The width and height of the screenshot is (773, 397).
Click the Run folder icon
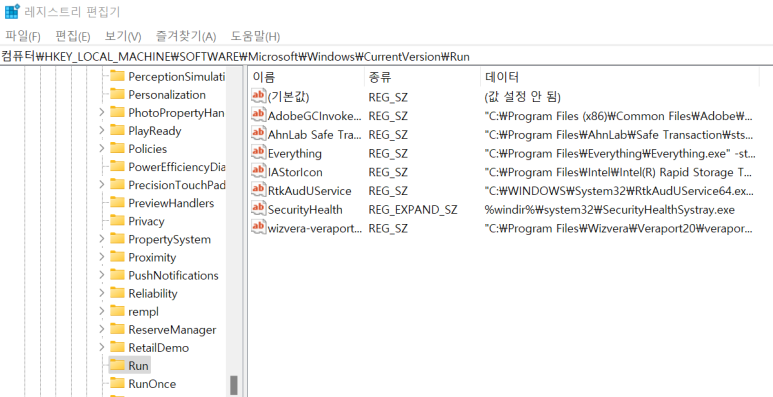117,365
